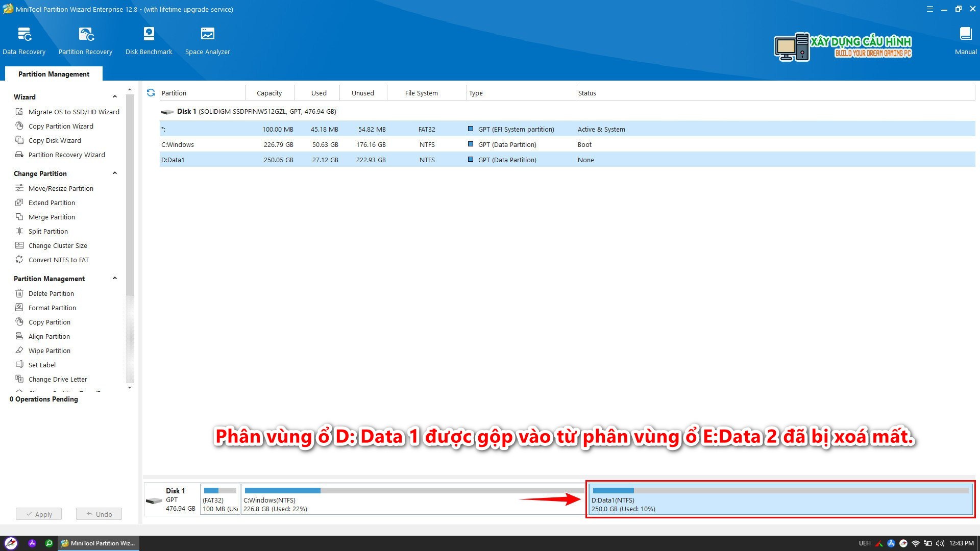The height and width of the screenshot is (551, 980).
Task: Click Copy Partition icon in sidebar
Action: click(x=19, y=322)
